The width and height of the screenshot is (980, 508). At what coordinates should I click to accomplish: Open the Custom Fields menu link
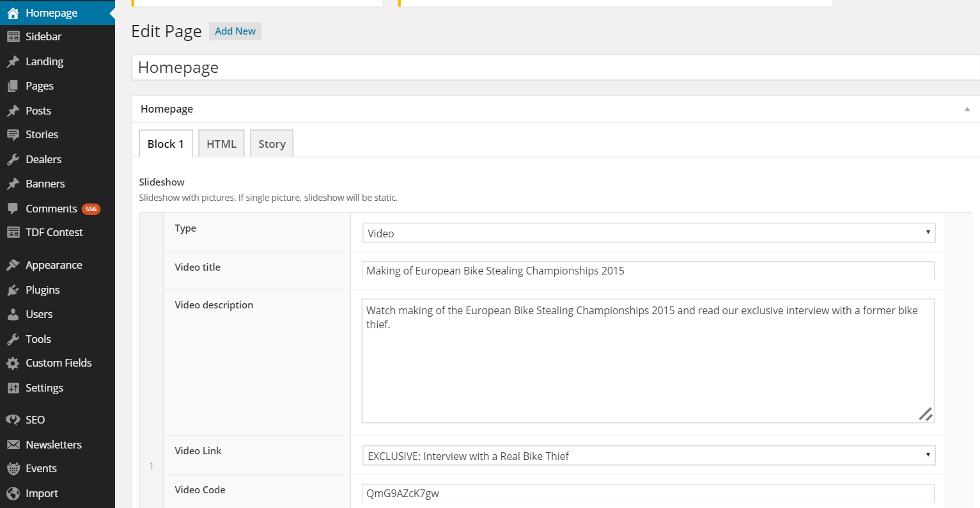pyautogui.click(x=59, y=363)
